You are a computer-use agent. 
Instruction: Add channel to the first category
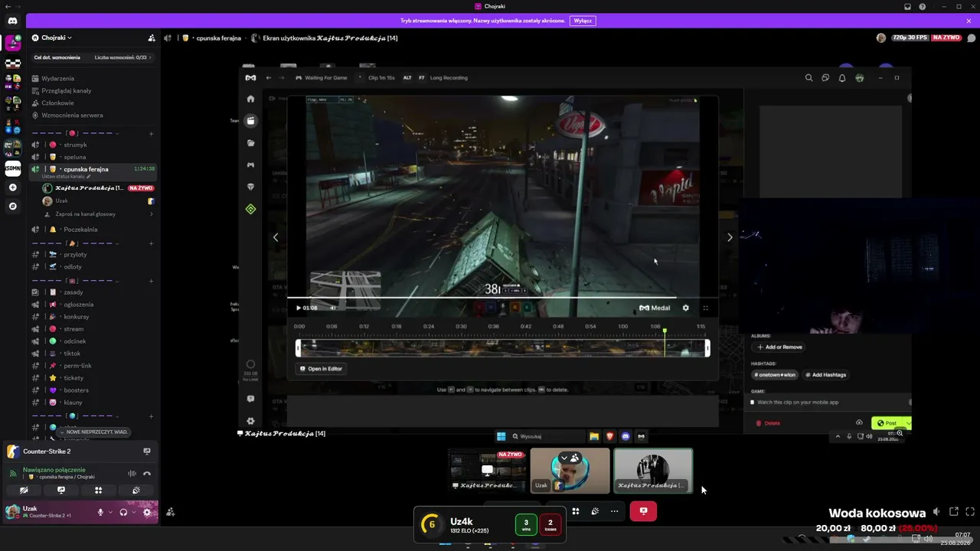(151, 134)
